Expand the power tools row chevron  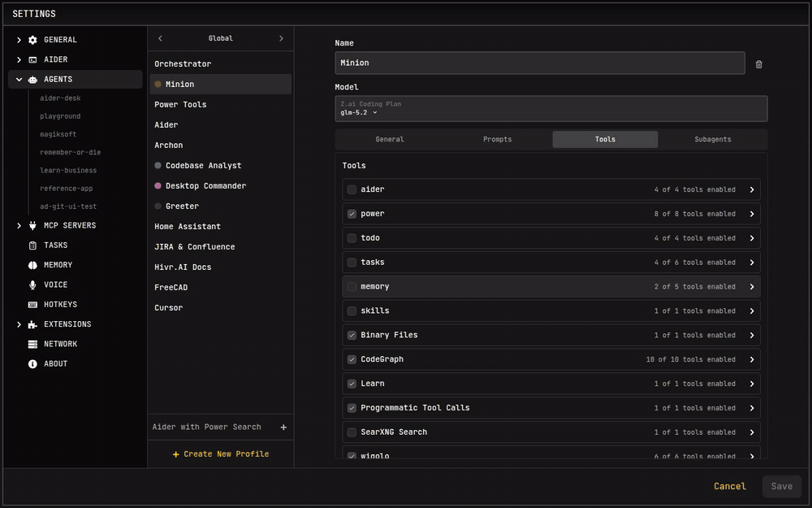(x=751, y=214)
